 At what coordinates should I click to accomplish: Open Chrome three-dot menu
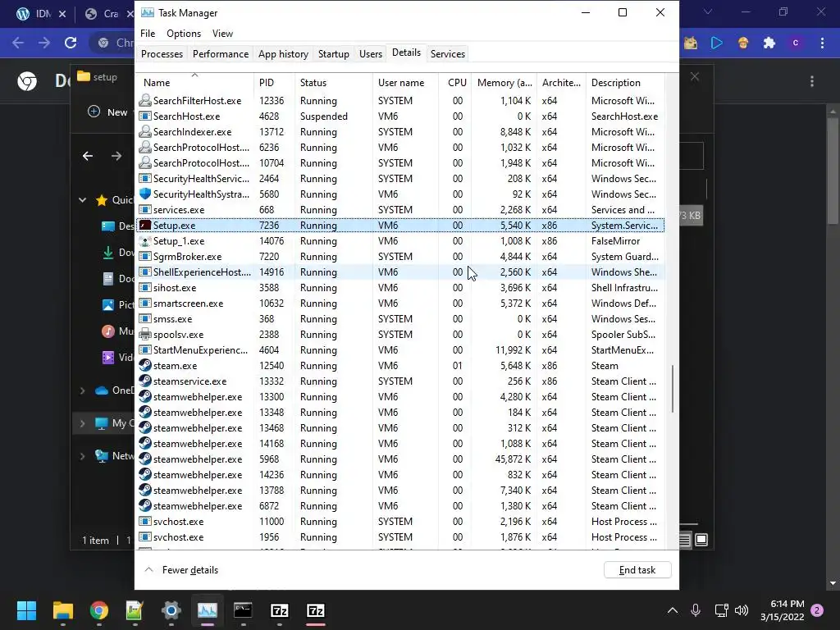point(822,43)
